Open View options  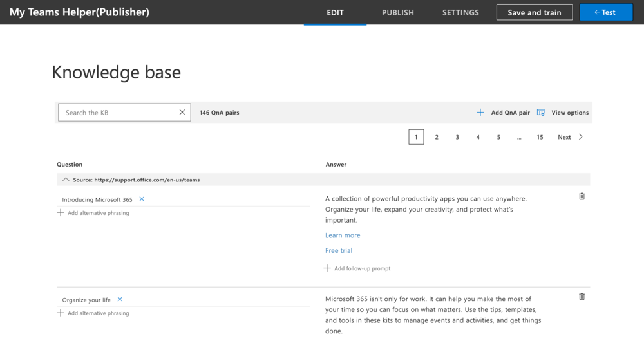tap(570, 113)
